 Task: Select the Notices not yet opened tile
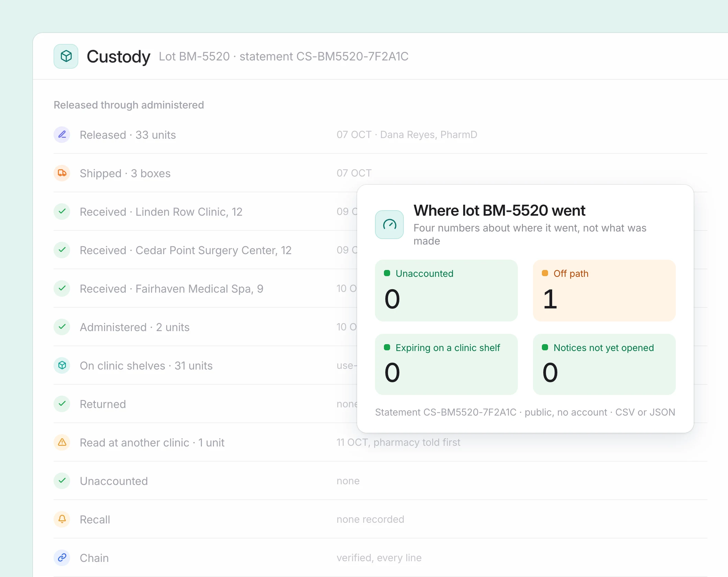click(x=604, y=364)
